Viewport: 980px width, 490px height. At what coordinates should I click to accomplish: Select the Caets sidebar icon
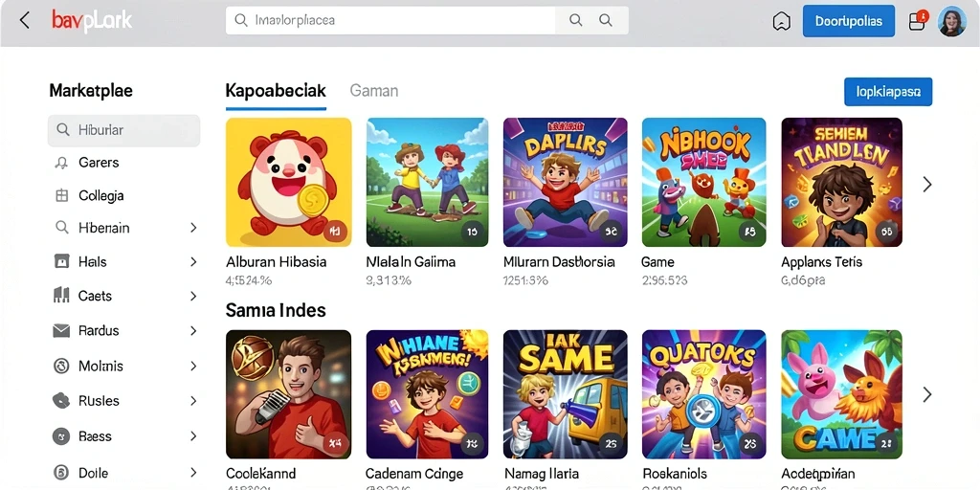point(61,296)
